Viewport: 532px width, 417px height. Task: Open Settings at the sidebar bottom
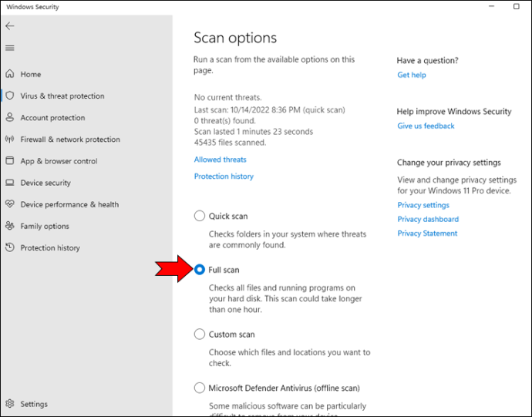click(34, 404)
